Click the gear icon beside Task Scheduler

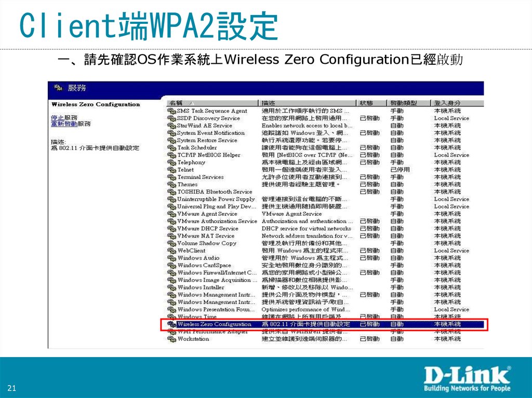(171, 148)
